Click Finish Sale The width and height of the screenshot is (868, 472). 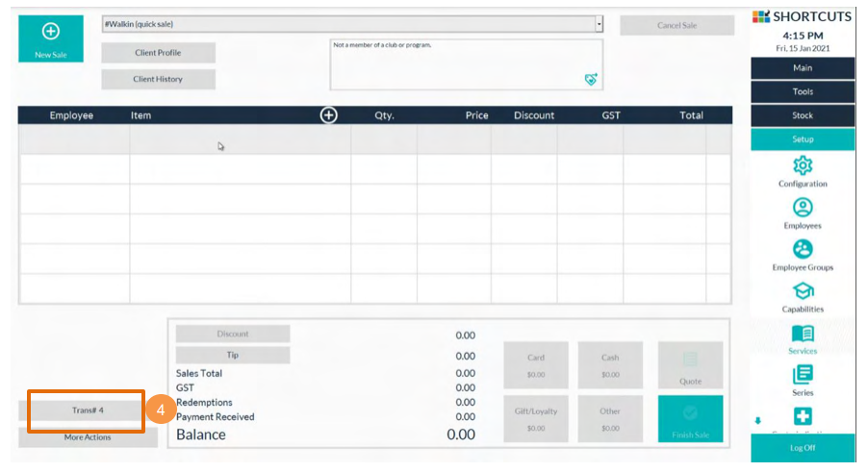click(x=690, y=418)
